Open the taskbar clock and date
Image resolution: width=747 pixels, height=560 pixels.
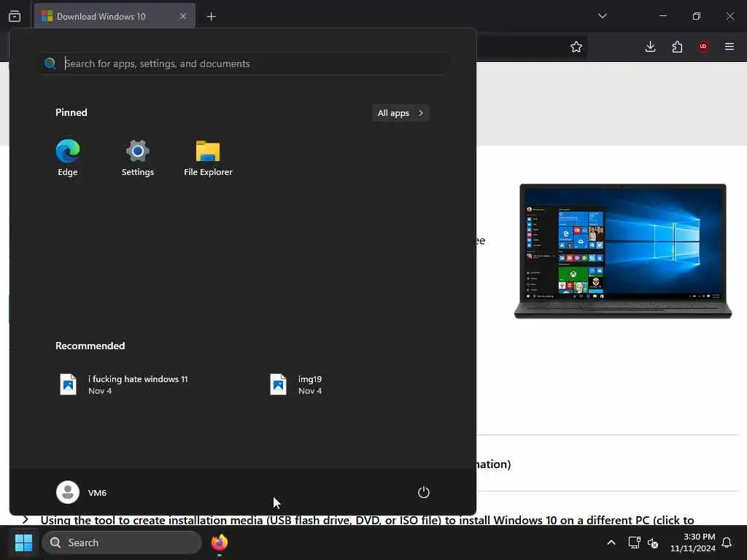coord(693,542)
